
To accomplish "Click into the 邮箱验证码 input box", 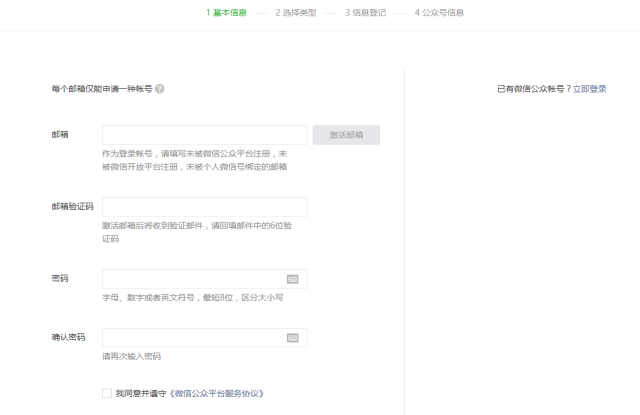I will click(204, 207).
